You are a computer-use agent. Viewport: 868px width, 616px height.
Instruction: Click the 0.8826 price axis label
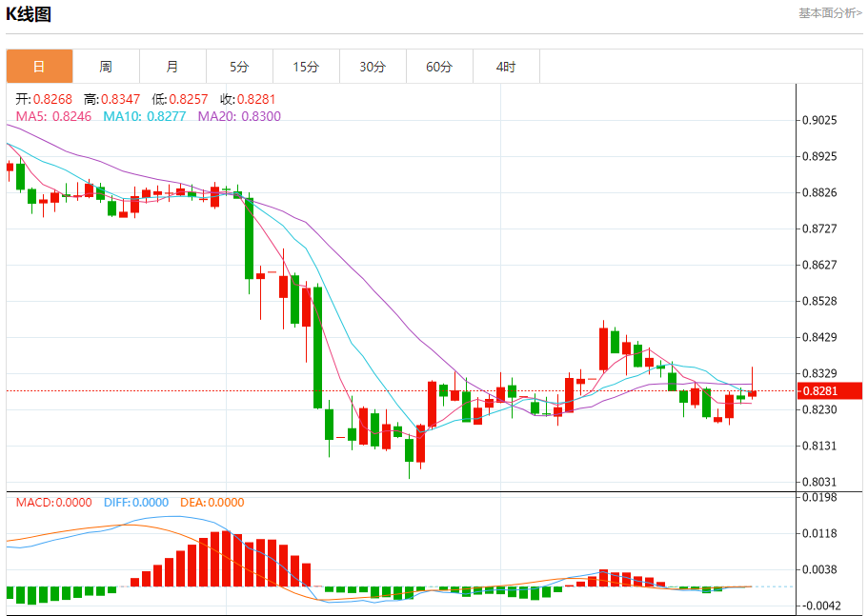(x=819, y=192)
